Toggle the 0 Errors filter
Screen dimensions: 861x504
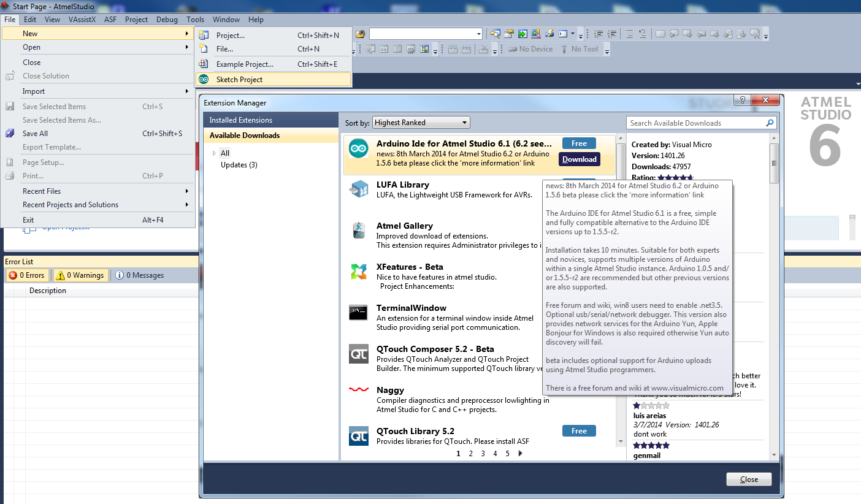point(28,275)
